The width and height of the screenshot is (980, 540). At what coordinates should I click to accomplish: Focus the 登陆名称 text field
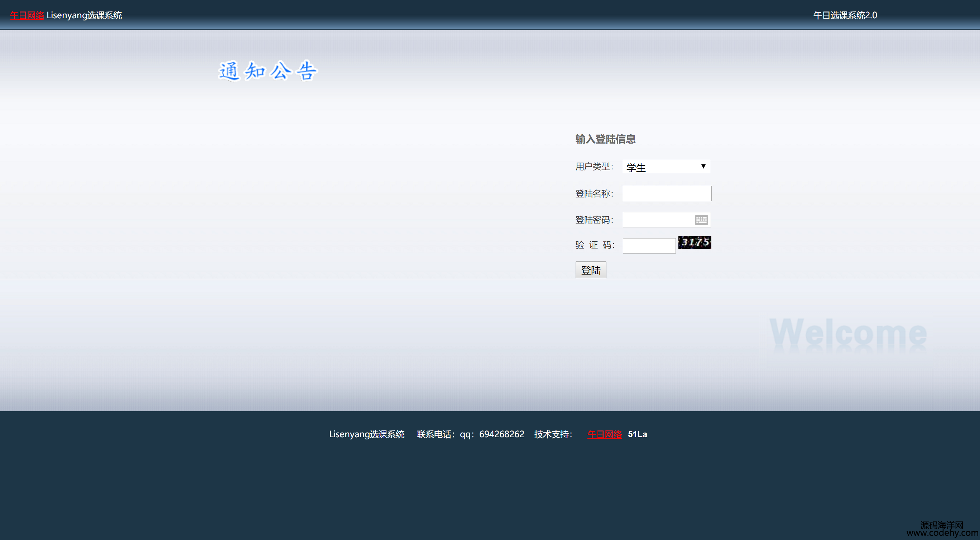point(667,194)
